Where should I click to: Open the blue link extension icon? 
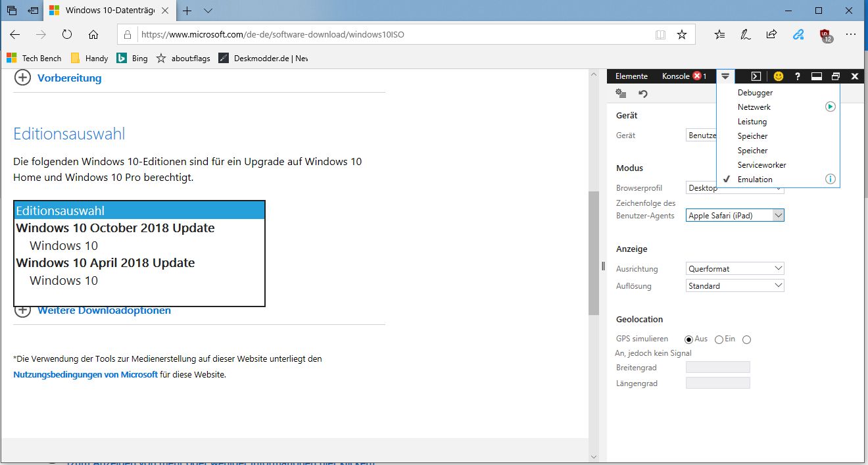[x=798, y=34]
